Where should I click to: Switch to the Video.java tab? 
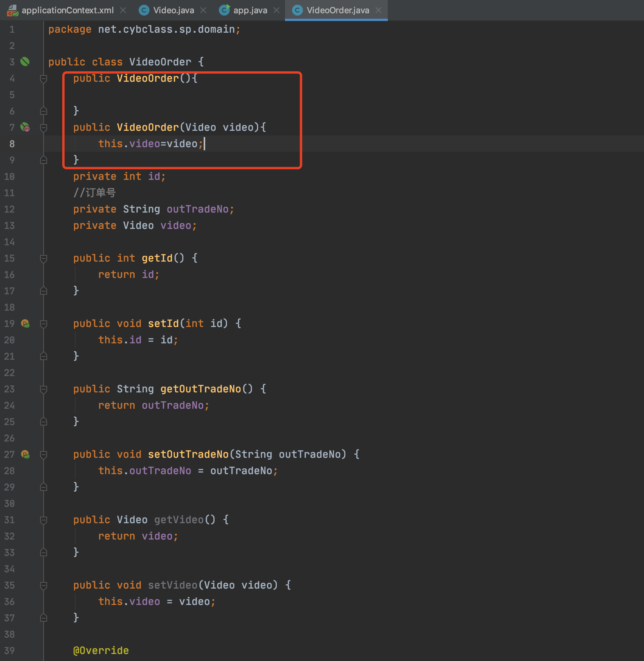tap(173, 11)
